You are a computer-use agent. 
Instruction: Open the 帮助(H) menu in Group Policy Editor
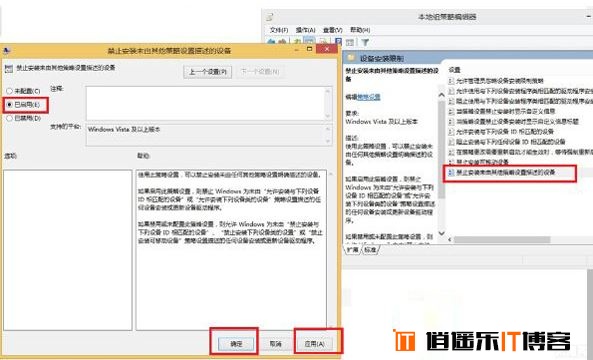[x=360, y=30]
